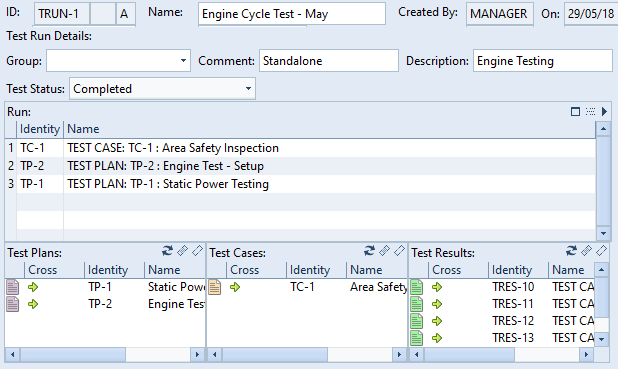Screen dimensions: 618x369
Task: Click refresh icon in Test Plans panel
Action: point(167,251)
